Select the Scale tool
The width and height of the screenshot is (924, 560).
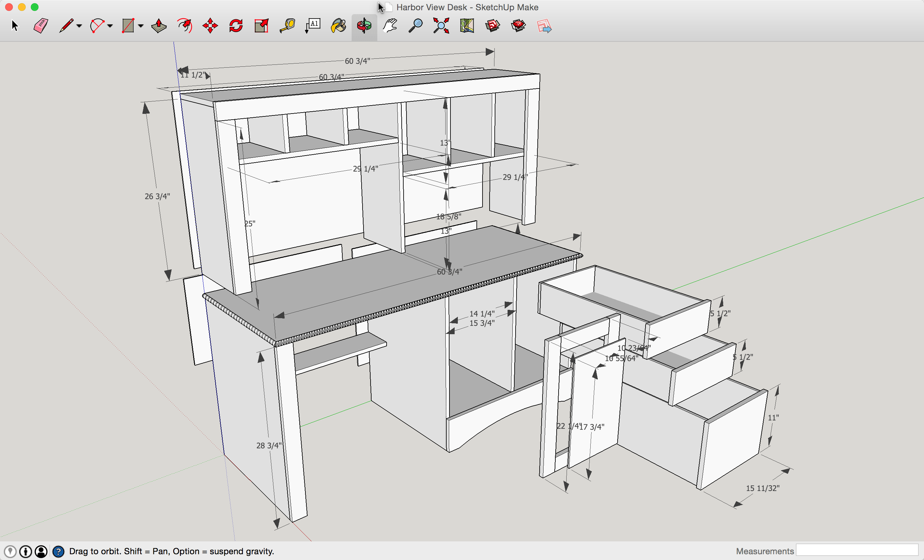(261, 26)
